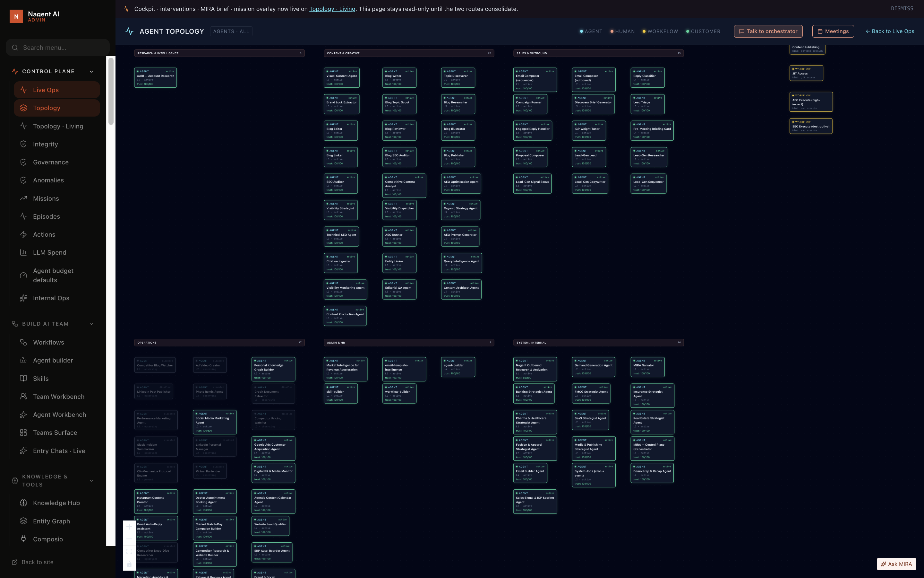Screen dimensions: 924x578
Task: Toggle AGENT legend filter
Action: pos(591,31)
